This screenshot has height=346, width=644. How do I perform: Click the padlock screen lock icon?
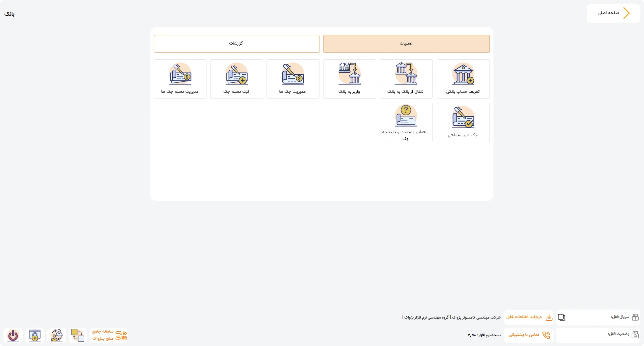pos(35,335)
